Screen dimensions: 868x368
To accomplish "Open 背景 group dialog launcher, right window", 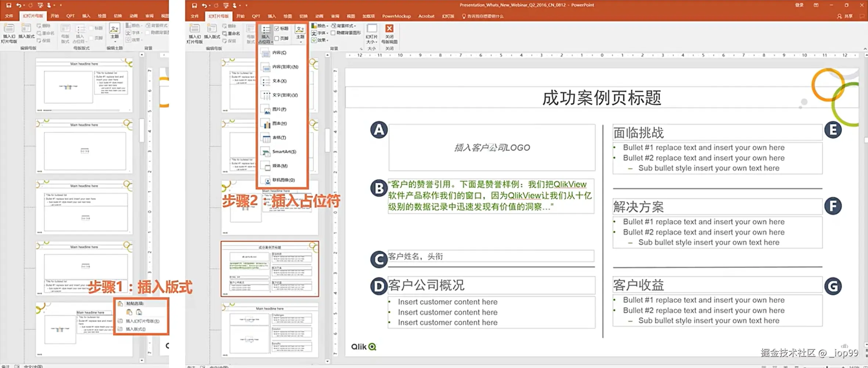I will [x=361, y=48].
